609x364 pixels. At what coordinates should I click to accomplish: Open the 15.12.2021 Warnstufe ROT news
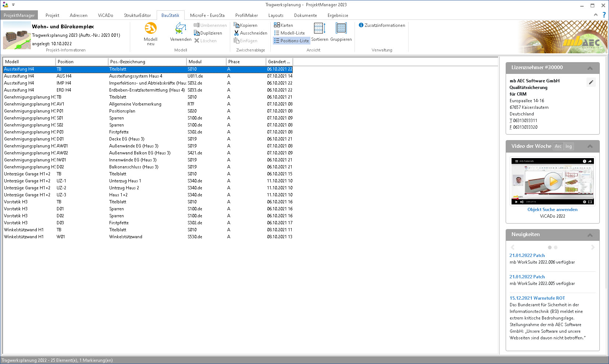(x=537, y=298)
